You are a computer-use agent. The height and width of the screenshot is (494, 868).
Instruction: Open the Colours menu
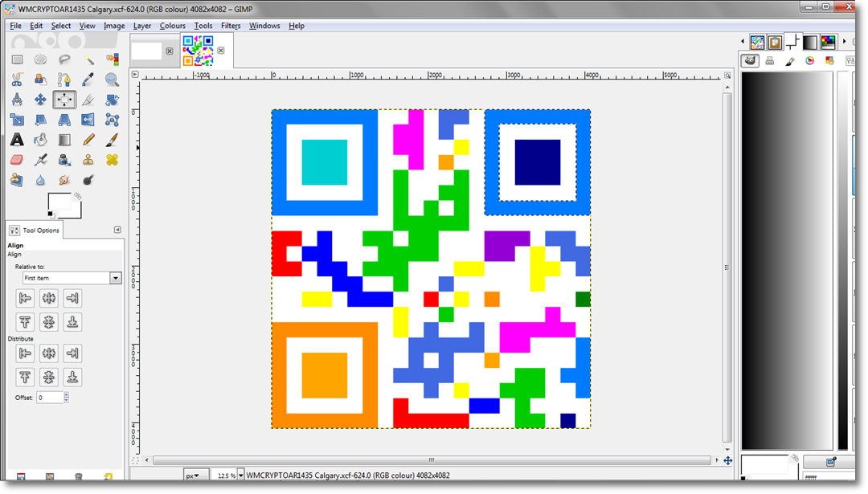coord(172,26)
